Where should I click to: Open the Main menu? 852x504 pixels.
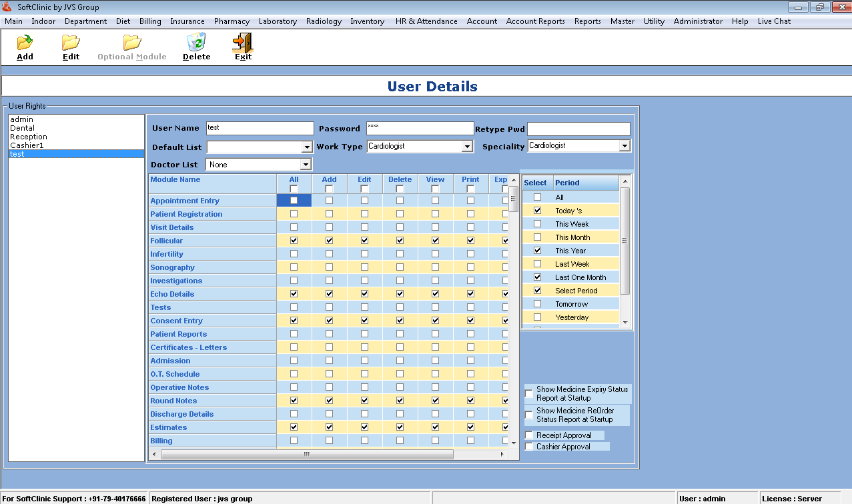click(x=13, y=21)
